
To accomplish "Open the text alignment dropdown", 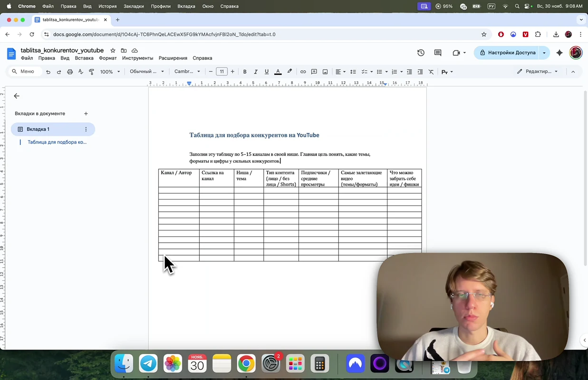I will point(340,72).
